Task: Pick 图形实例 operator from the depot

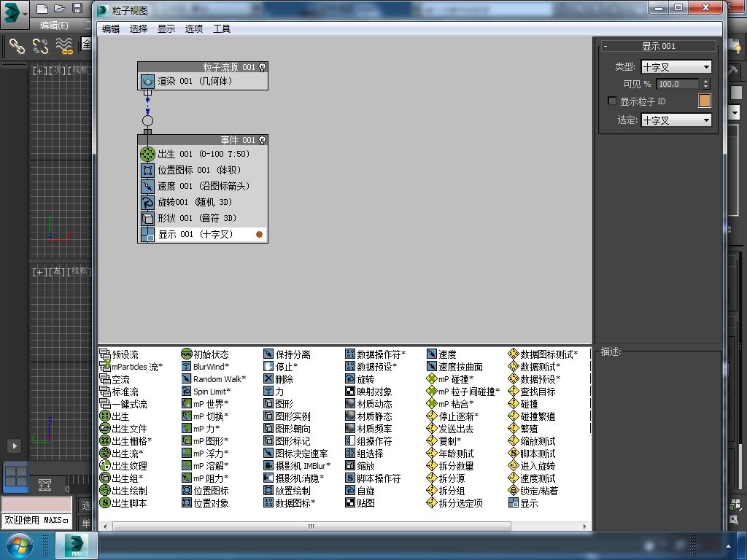Action: point(287,416)
